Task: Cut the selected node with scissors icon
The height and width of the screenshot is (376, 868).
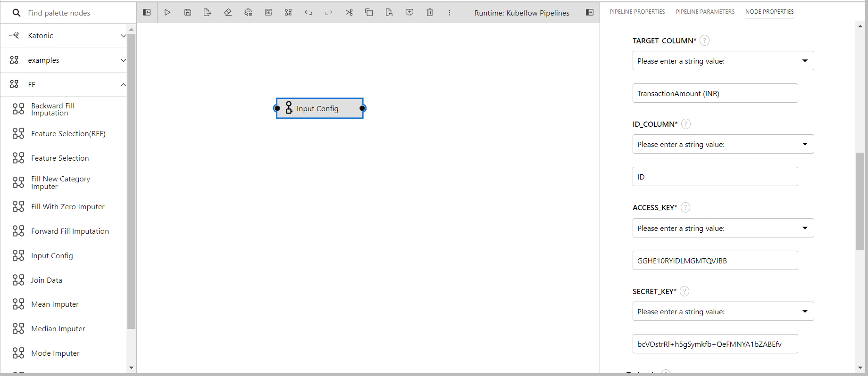Action: 349,13
